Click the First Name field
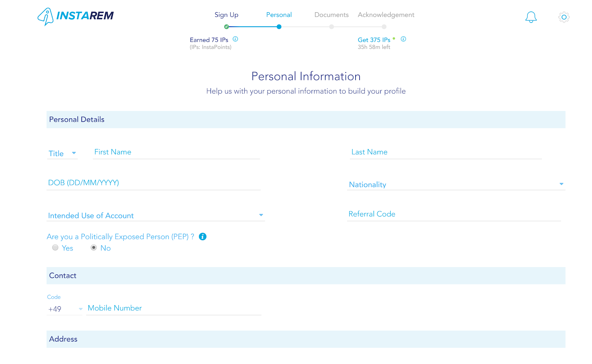 [176, 152]
